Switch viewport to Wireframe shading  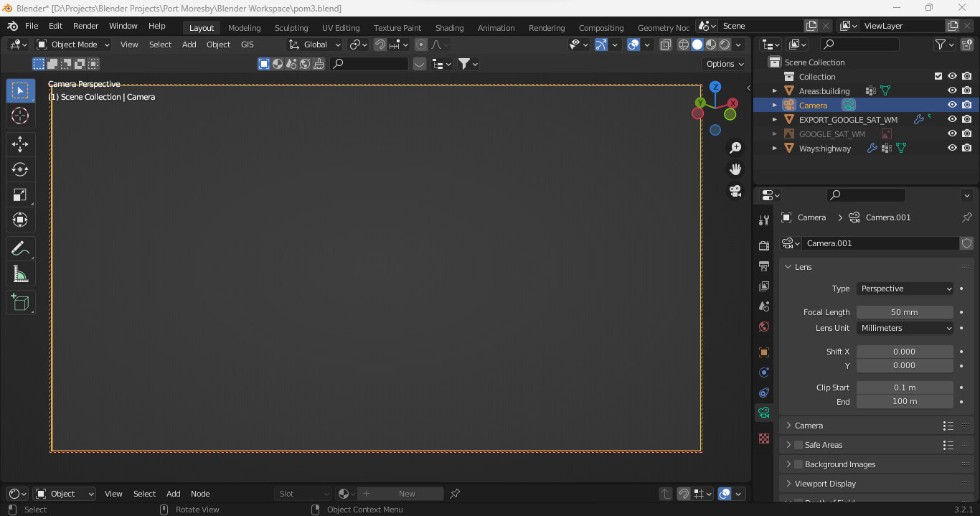pos(683,44)
